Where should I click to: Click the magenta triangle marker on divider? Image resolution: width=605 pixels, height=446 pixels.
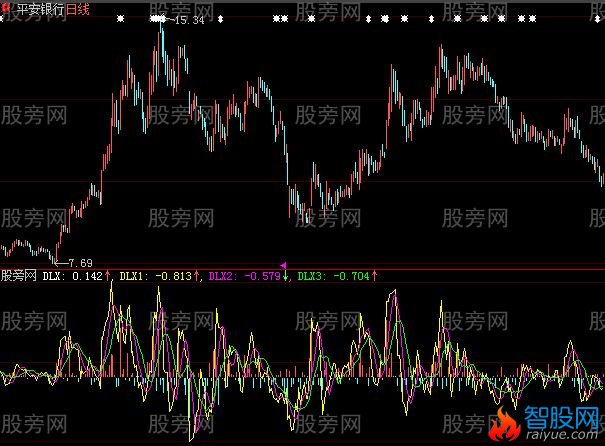click(x=284, y=265)
